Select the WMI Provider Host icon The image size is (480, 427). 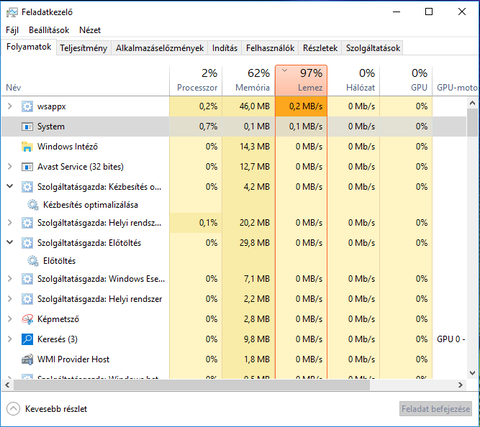tap(27, 359)
